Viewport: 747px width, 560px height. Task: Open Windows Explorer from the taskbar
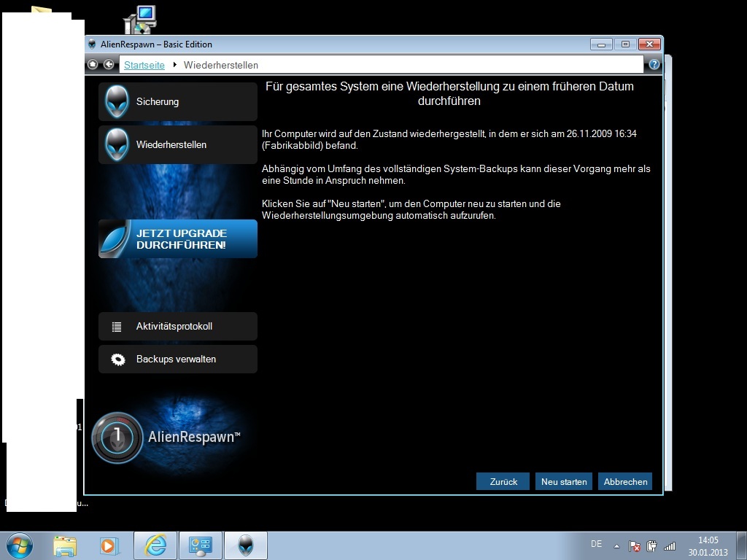pyautogui.click(x=65, y=545)
